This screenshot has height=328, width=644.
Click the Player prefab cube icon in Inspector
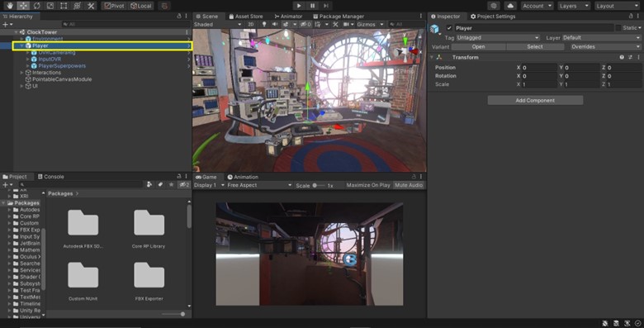pos(434,28)
